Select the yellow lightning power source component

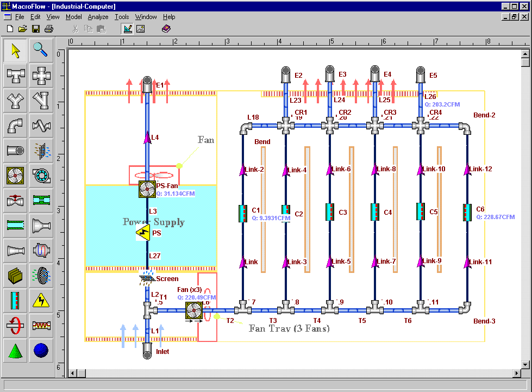tap(41, 300)
